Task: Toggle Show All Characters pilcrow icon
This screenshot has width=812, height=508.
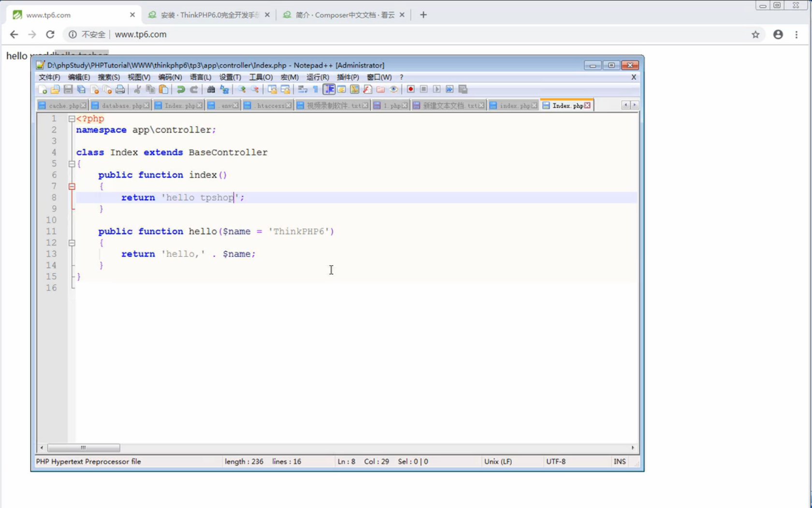Action: [x=316, y=90]
